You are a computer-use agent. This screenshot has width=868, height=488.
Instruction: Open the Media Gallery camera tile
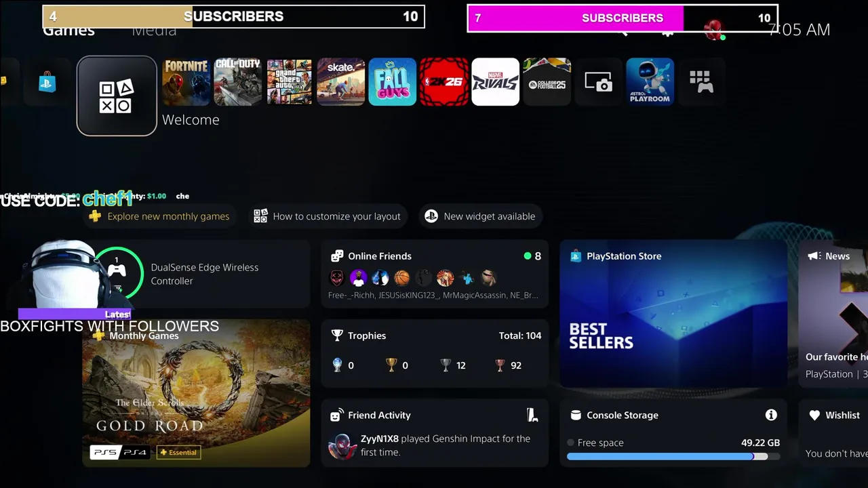(x=599, y=82)
